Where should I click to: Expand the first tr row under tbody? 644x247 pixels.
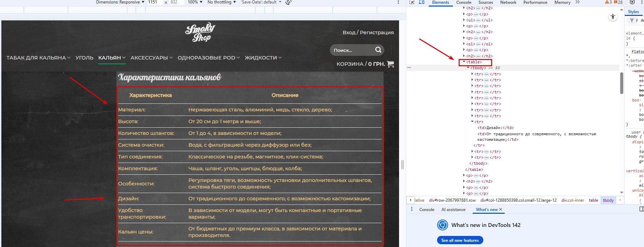pyautogui.click(x=472, y=74)
